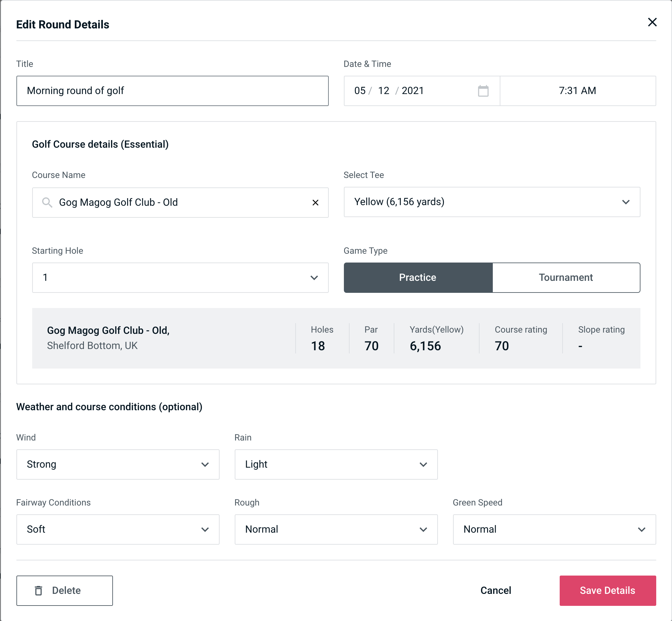Toggle Game Type to Practice

pyautogui.click(x=417, y=277)
